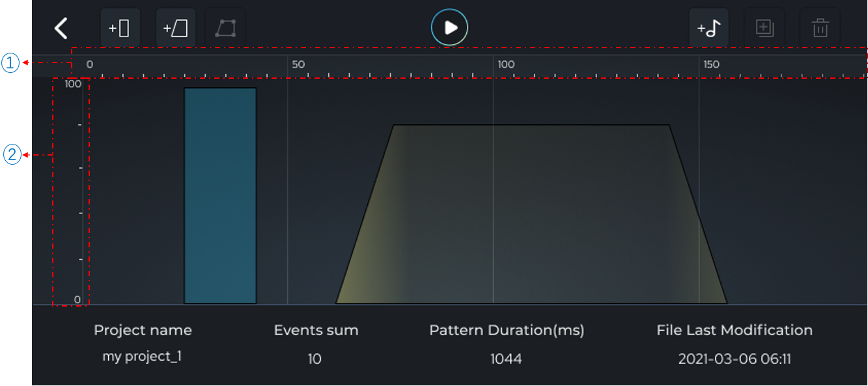
Task: Click the duplicate event icon
Action: point(764,28)
